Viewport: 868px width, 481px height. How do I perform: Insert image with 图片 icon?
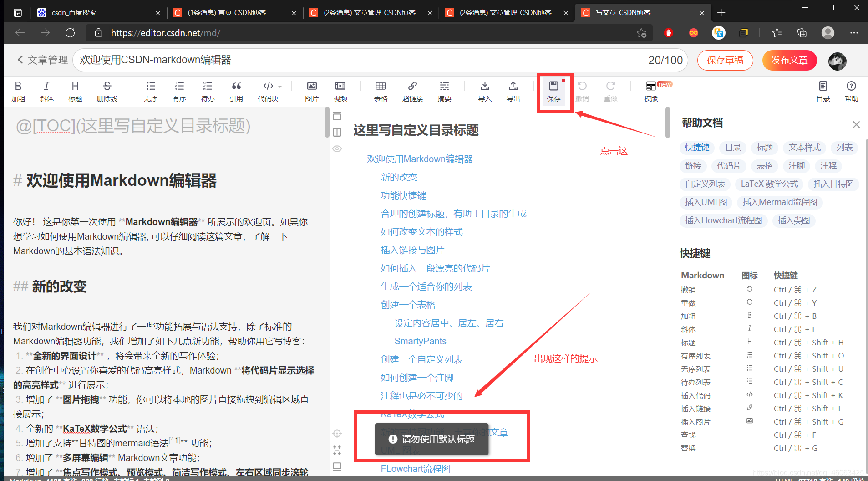(312, 91)
